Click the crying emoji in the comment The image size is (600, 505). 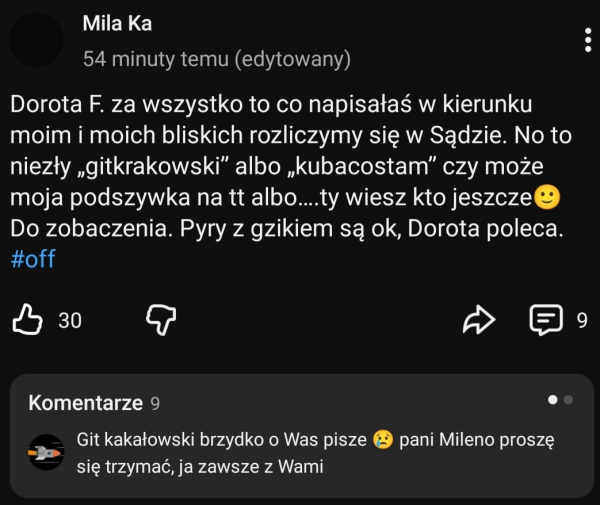(x=381, y=439)
